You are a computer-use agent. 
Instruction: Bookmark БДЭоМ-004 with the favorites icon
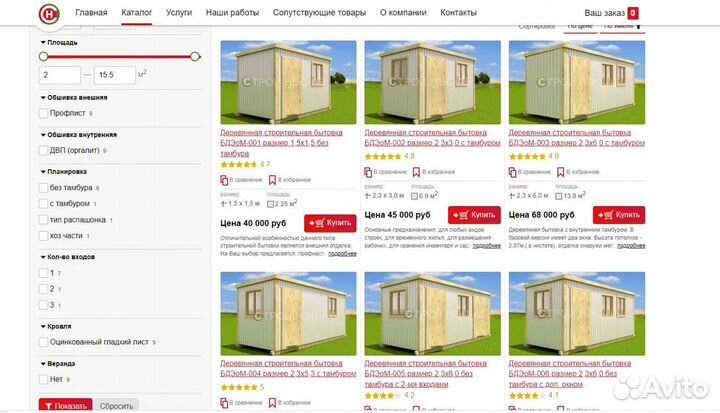(272, 402)
